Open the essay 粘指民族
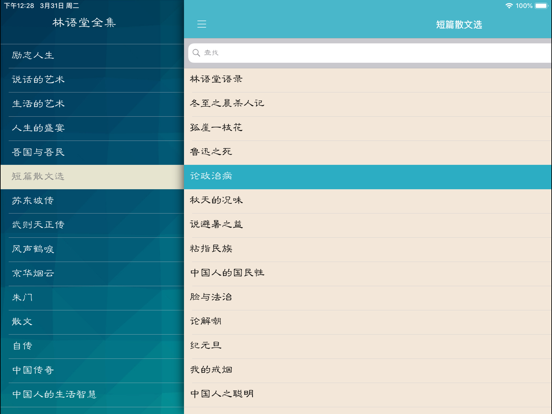 coord(368,249)
